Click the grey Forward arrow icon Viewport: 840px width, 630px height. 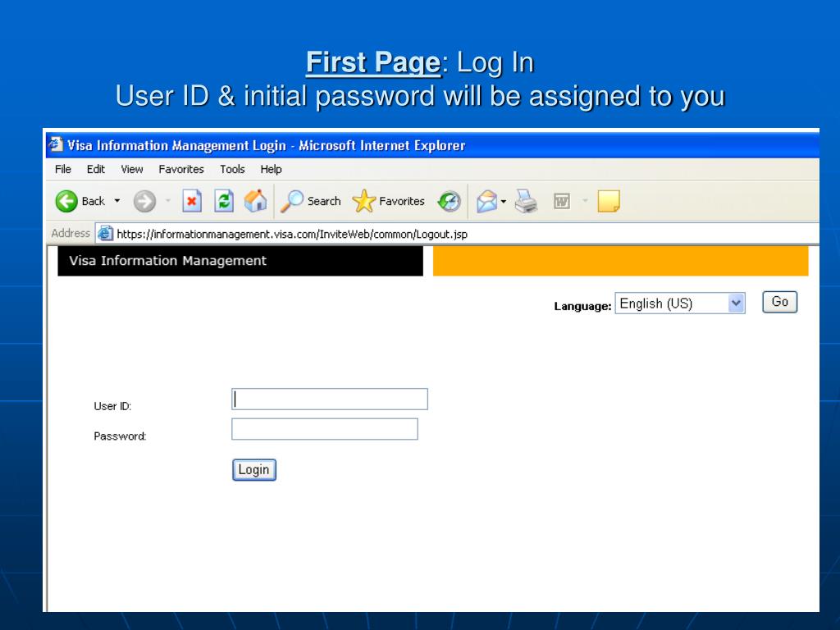[144, 202]
